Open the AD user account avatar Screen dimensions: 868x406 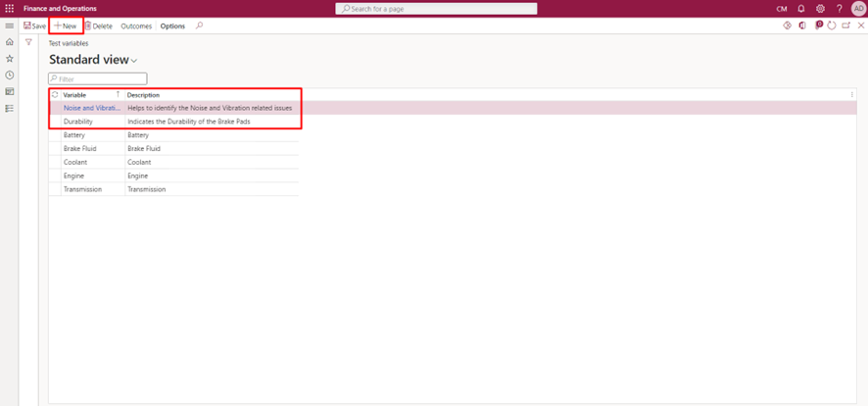pyautogui.click(x=858, y=9)
